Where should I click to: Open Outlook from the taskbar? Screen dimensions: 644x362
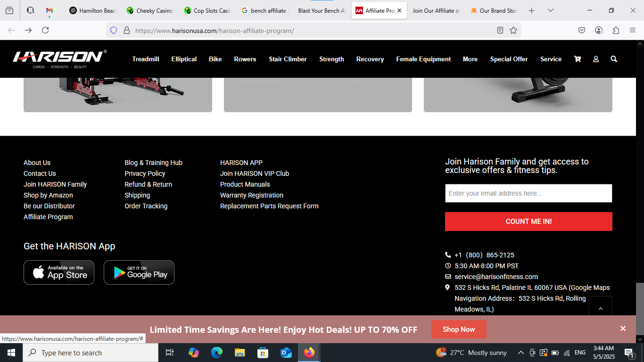click(286, 353)
